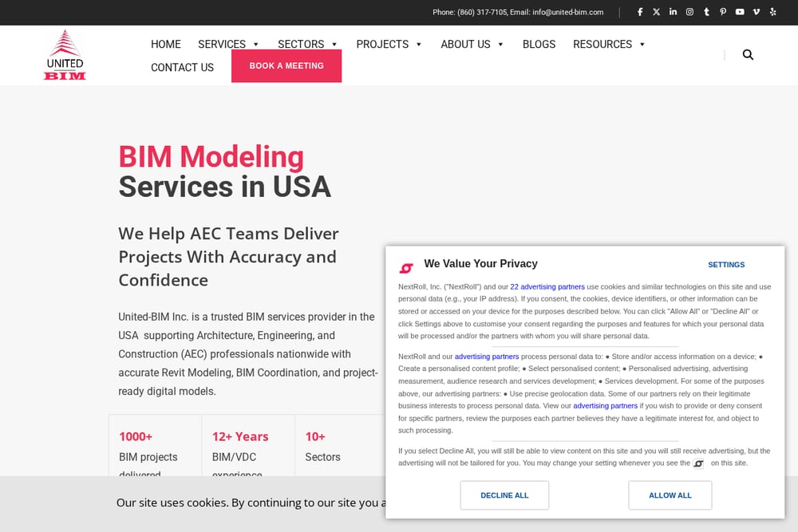The image size is (798, 532).
Task: Click the 'BIM projects' stat label
Action: [x=148, y=457]
